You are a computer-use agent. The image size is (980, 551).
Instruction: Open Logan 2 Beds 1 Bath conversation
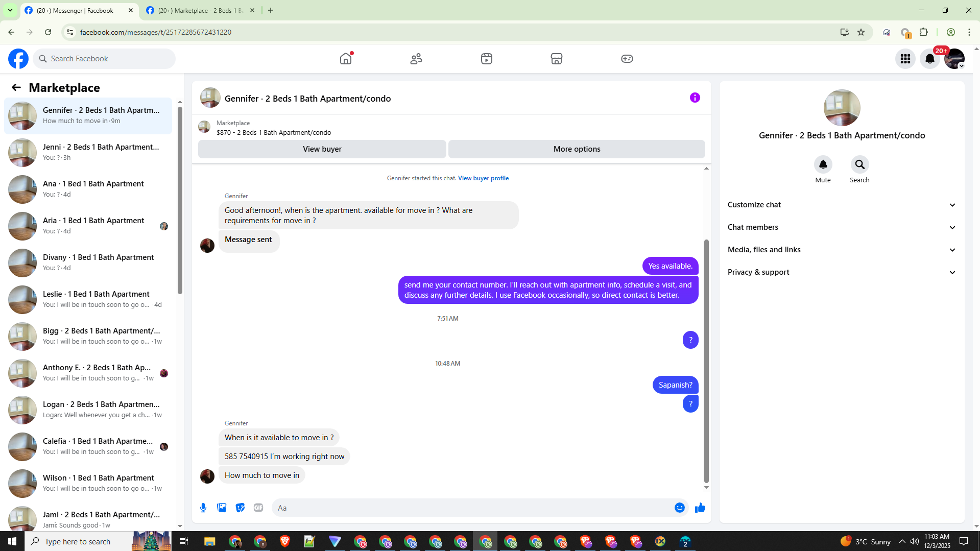(x=88, y=410)
